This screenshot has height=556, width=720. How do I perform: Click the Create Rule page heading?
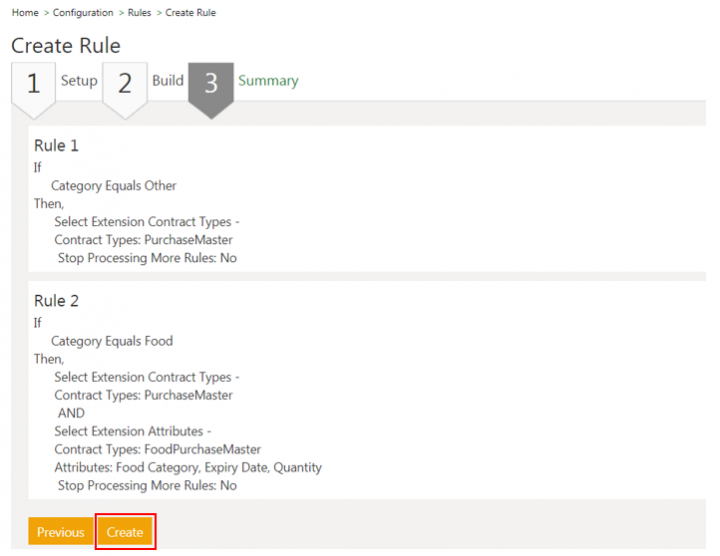coord(66,46)
